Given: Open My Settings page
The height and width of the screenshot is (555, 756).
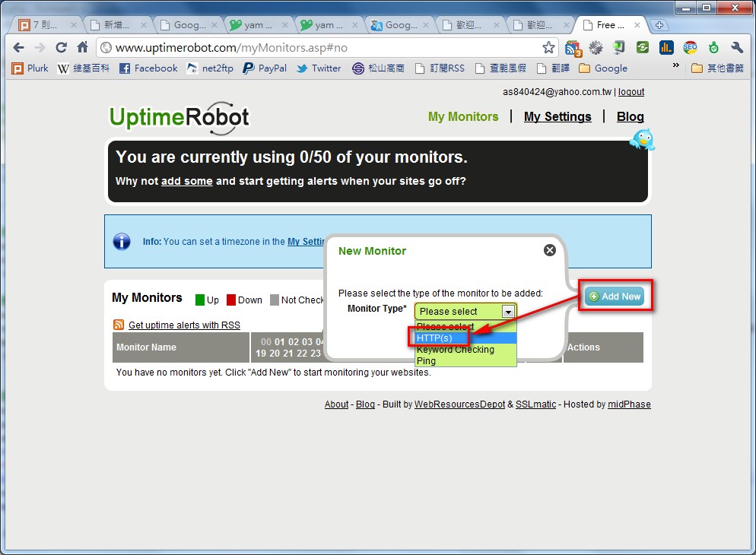Looking at the screenshot, I should coord(557,116).
